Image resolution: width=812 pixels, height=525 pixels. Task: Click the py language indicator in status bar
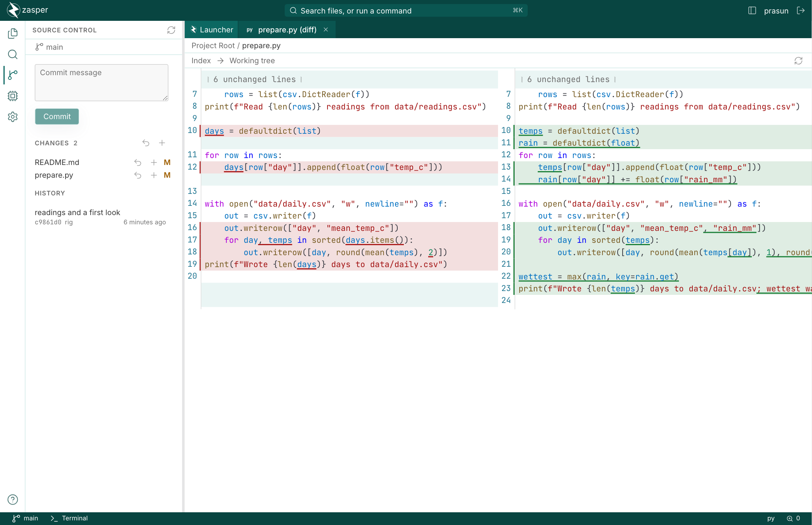click(x=771, y=518)
